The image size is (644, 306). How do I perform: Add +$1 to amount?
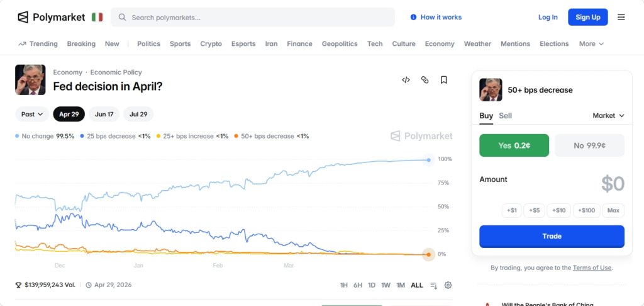(512, 210)
